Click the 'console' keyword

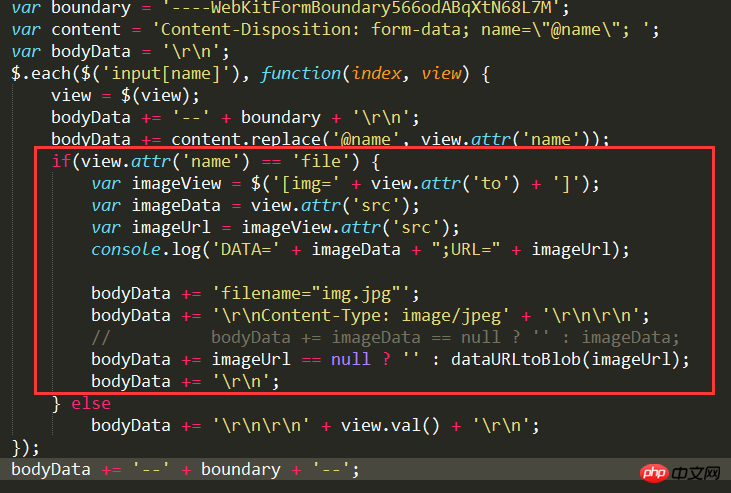pos(126,250)
